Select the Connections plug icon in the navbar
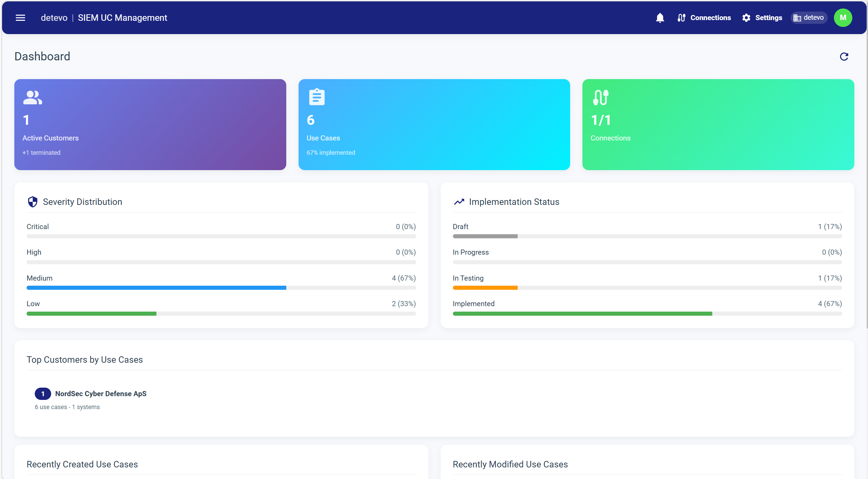The image size is (868, 479). pos(681,17)
